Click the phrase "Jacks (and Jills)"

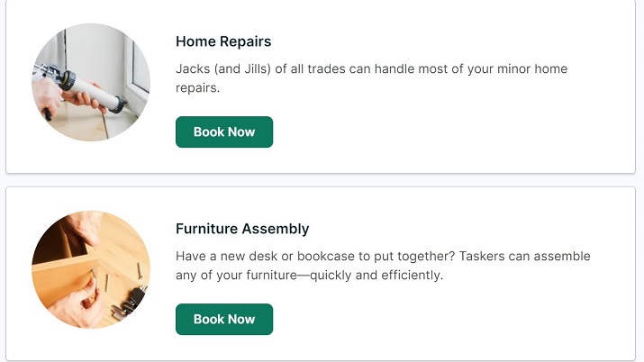223,68
